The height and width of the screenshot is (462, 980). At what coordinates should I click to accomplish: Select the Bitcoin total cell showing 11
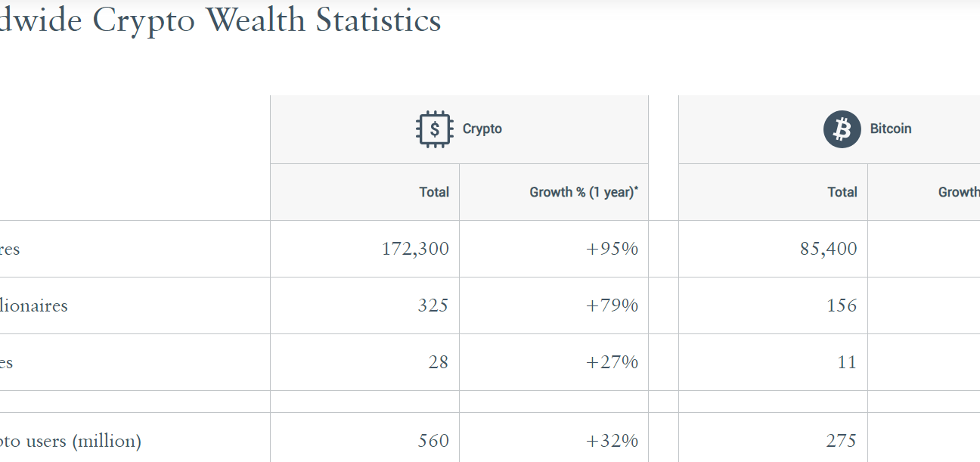tap(847, 362)
